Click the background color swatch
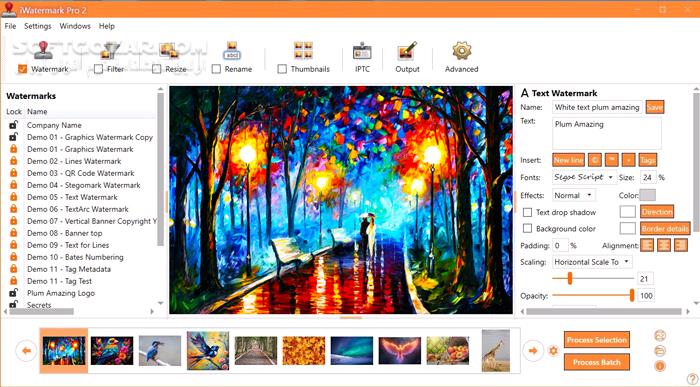Screen dimensions: 700x387 (x=628, y=228)
